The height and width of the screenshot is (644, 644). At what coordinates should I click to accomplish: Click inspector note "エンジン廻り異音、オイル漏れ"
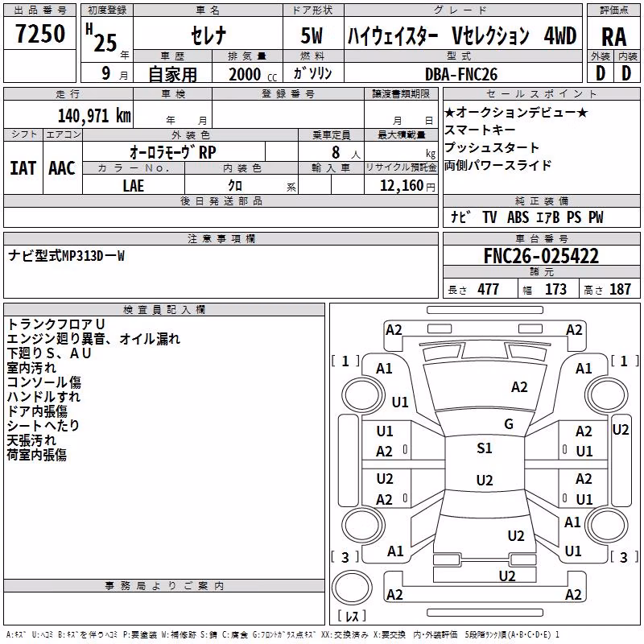coord(93,339)
